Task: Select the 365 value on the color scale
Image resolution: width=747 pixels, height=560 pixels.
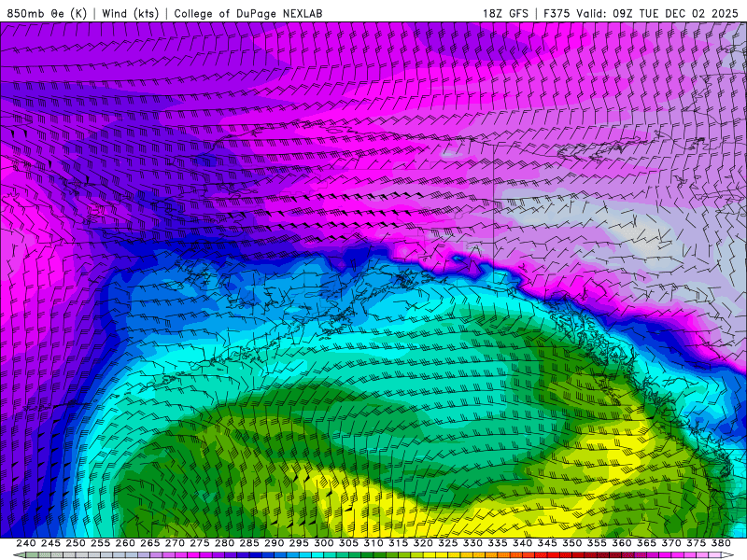Action: [646, 543]
